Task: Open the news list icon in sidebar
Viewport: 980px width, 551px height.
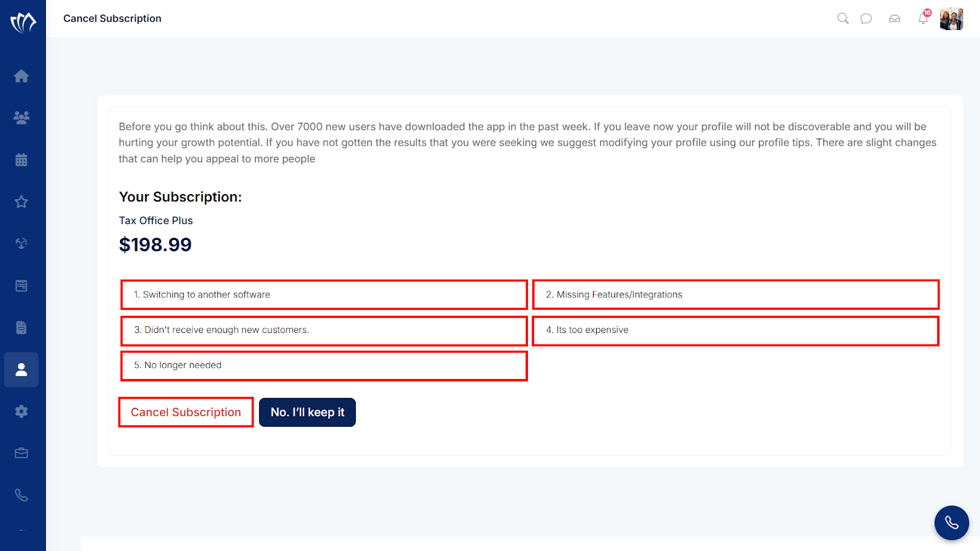Action: click(21, 286)
